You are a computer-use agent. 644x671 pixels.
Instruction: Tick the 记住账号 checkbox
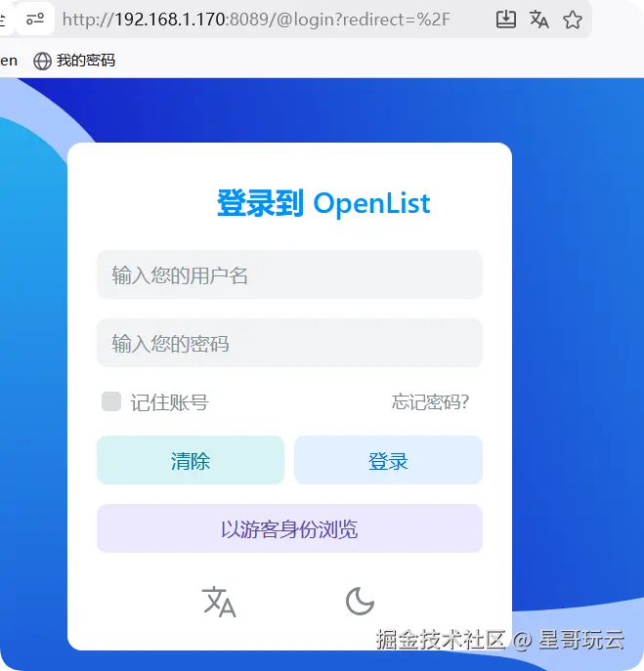[111, 401]
